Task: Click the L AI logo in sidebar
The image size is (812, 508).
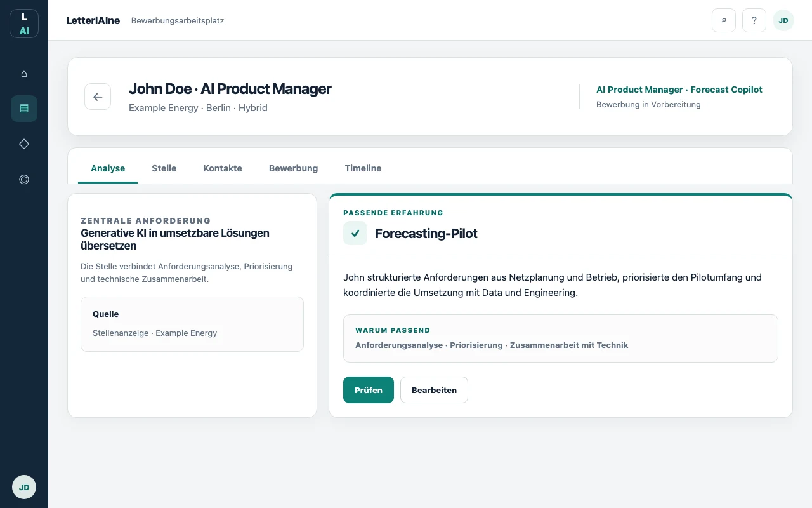Action: (24, 23)
